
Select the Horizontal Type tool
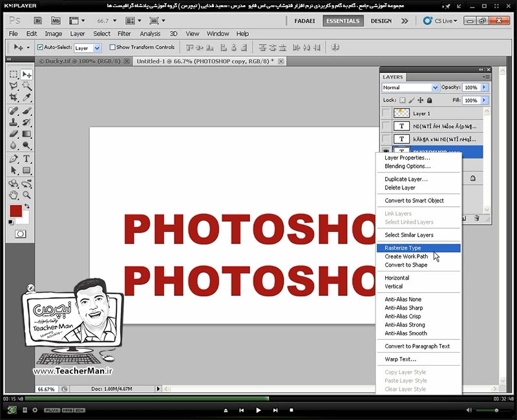(26, 158)
